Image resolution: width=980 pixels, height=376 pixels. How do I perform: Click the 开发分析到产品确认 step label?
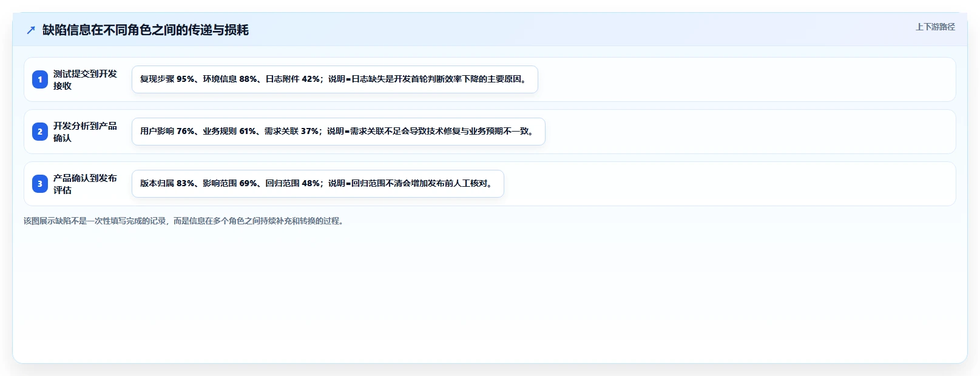click(85, 132)
